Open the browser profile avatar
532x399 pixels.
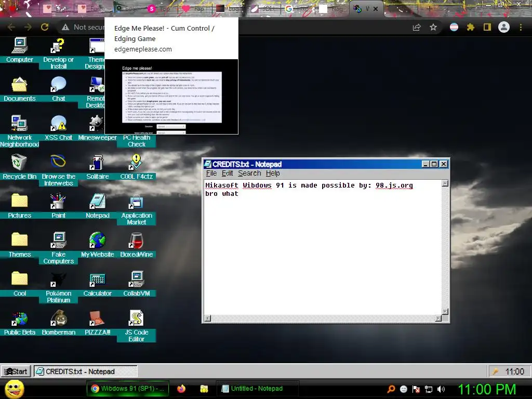tap(504, 27)
